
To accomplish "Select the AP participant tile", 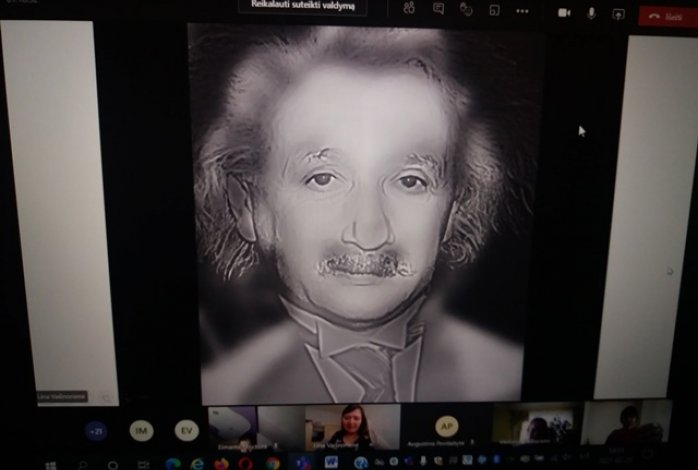I will pyautogui.click(x=446, y=426).
